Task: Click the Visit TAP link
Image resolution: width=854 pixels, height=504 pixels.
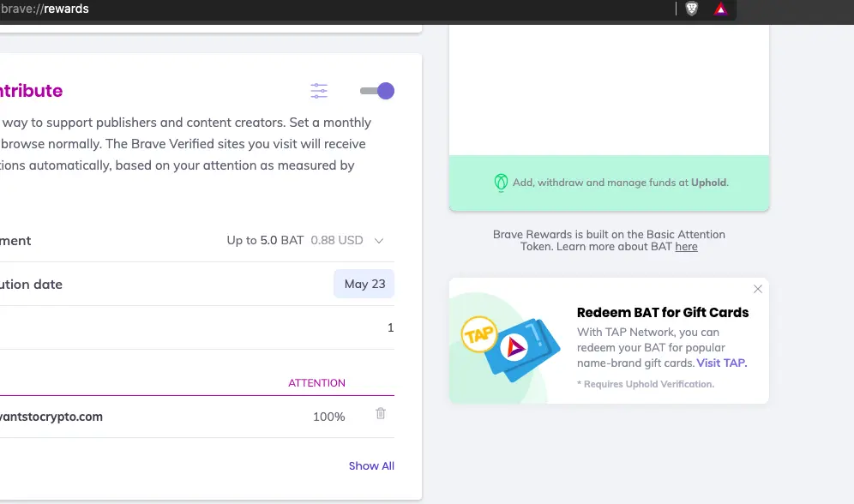Action: [722, 363]
